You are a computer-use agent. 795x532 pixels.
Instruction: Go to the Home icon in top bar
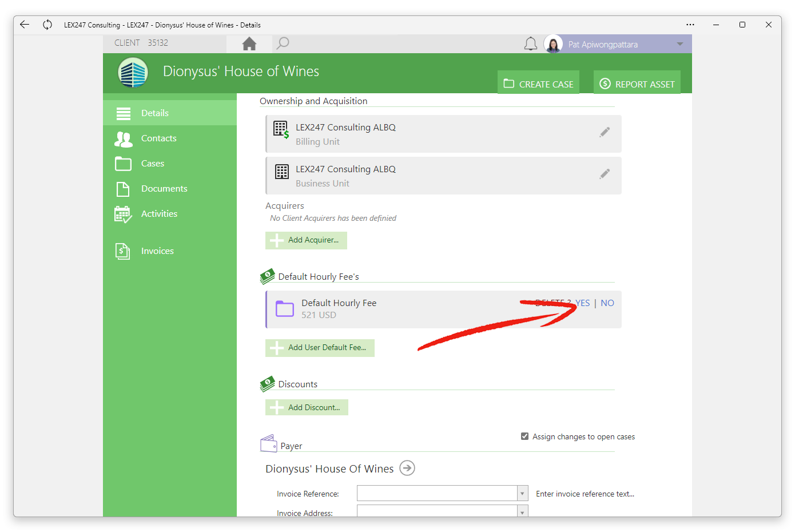point(249,43)
